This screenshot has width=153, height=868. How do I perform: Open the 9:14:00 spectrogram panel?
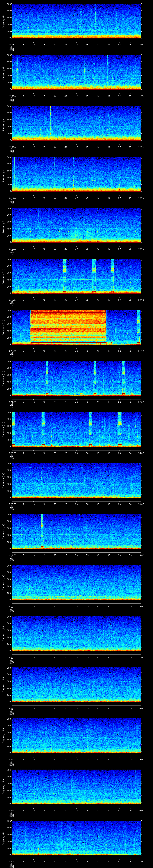tap(77, 21)
